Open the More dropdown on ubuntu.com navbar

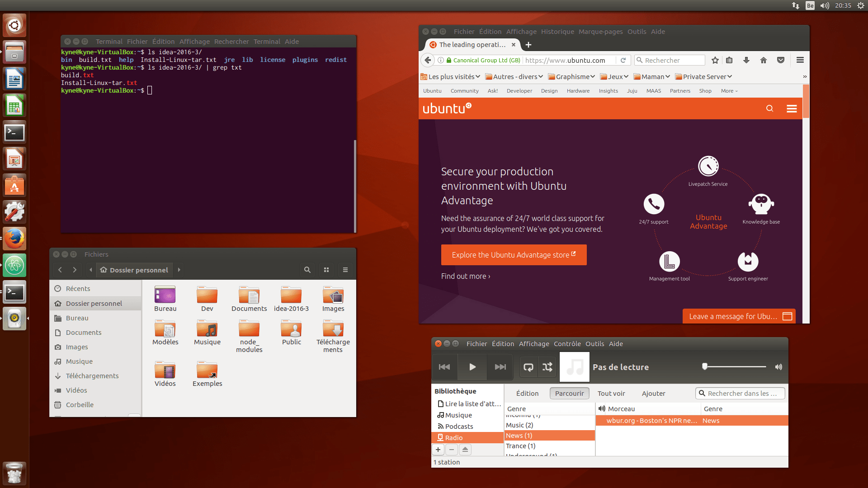[x=728, y=91]
